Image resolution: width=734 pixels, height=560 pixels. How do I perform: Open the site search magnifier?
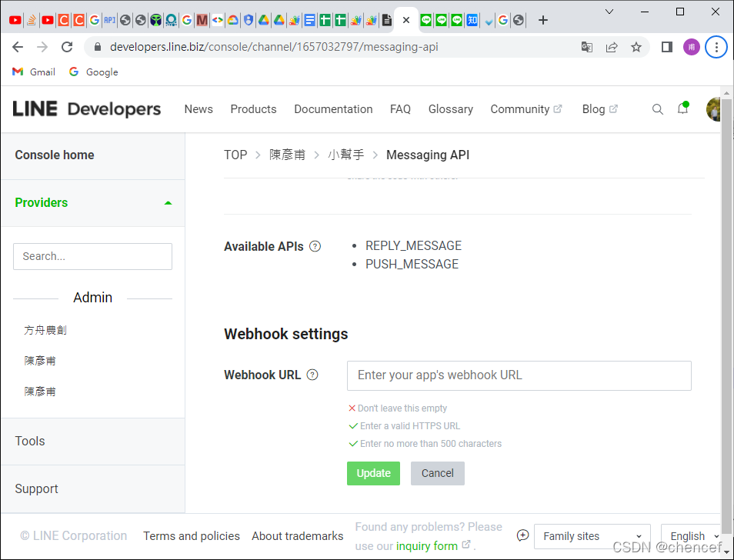point(657,109)
